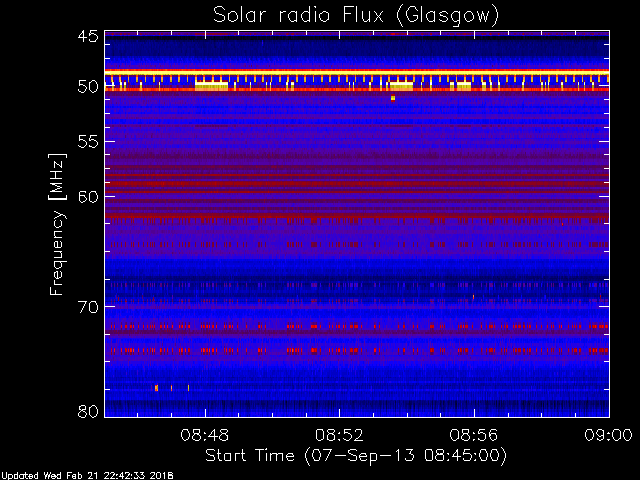Click the 80 frequency tick label
Viewport: 640px width, 480px height.
pyautogui.click(x=88, y=411)
